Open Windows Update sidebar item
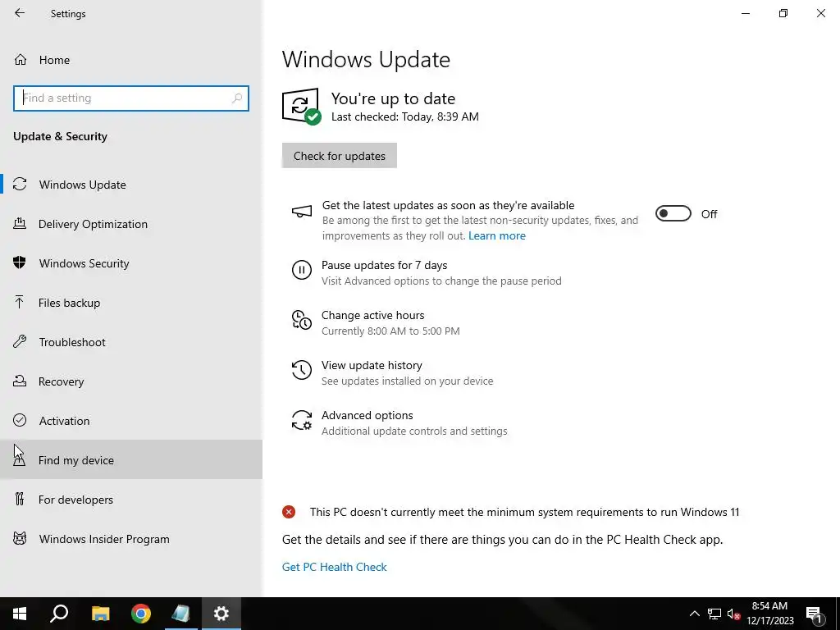 point(131,185)
